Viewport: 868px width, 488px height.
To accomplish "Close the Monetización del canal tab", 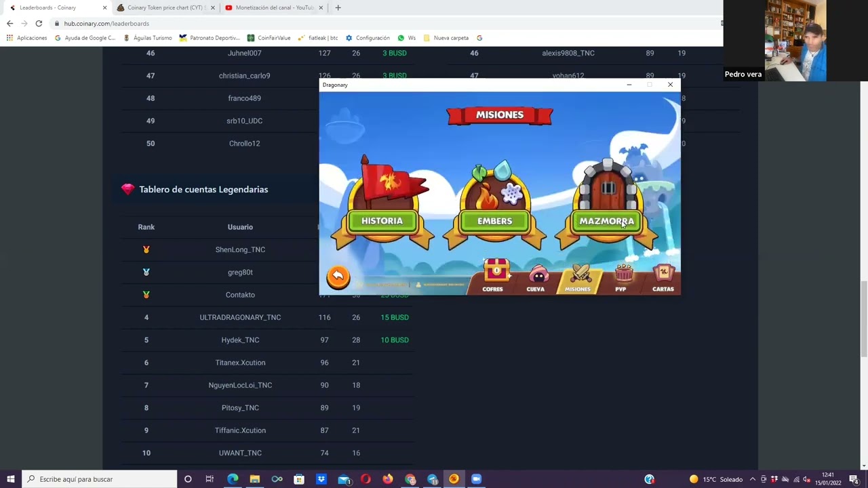I will 321,7.
